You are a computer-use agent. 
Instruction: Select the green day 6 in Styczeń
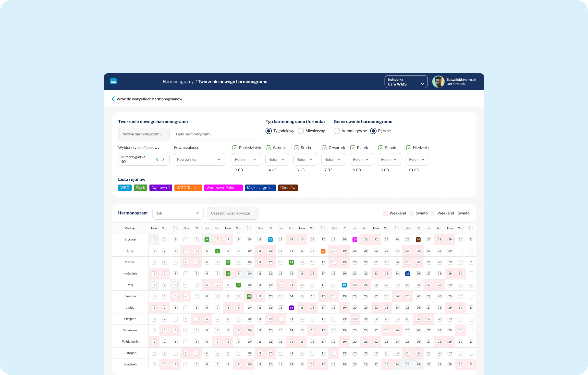207,239
